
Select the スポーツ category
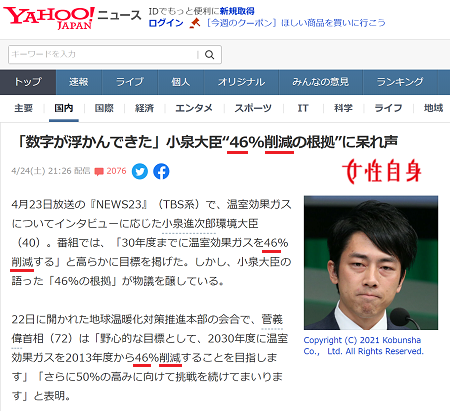(x=253, y=108)
